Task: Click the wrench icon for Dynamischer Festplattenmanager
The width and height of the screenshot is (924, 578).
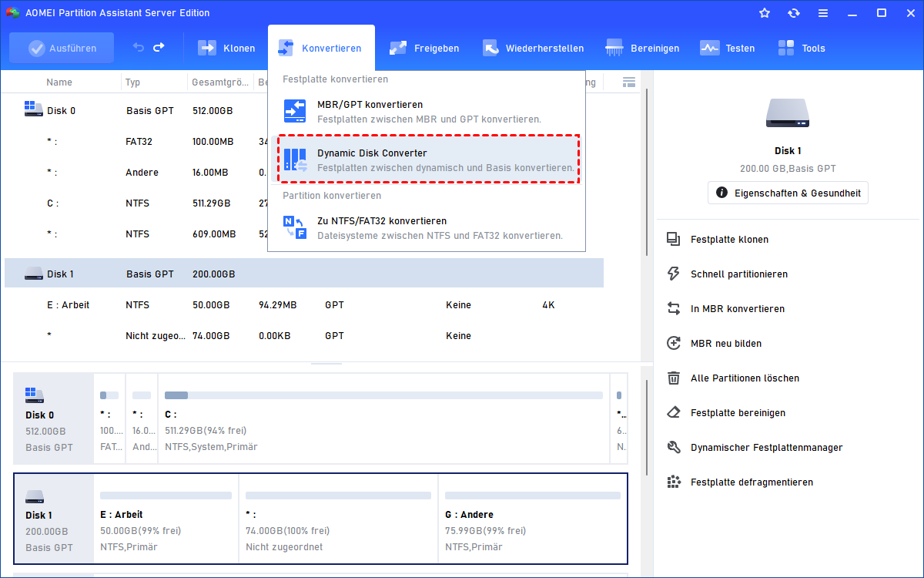Action: pos(674,448)
